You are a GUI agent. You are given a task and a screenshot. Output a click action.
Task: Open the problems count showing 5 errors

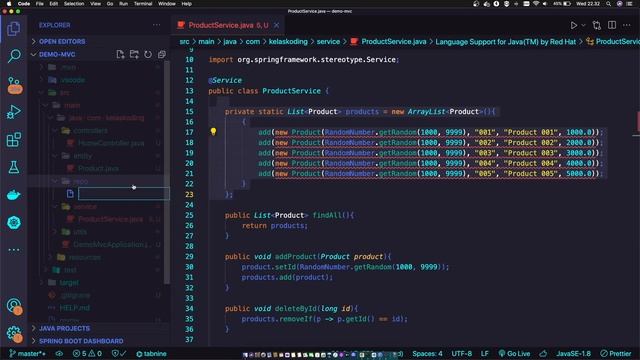(87, 353)
